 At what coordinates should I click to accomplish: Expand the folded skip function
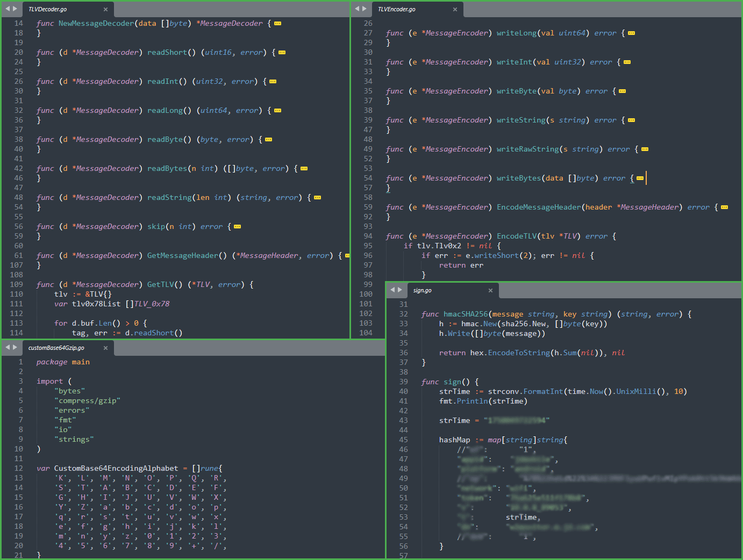pyautogui.click(x=237, y=227)
